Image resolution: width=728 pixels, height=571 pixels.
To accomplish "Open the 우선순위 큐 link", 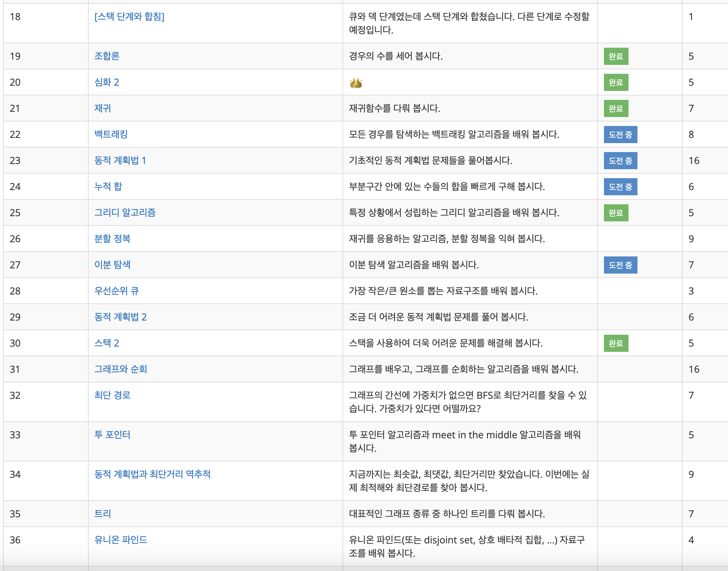I will click(x=116, y=291).
